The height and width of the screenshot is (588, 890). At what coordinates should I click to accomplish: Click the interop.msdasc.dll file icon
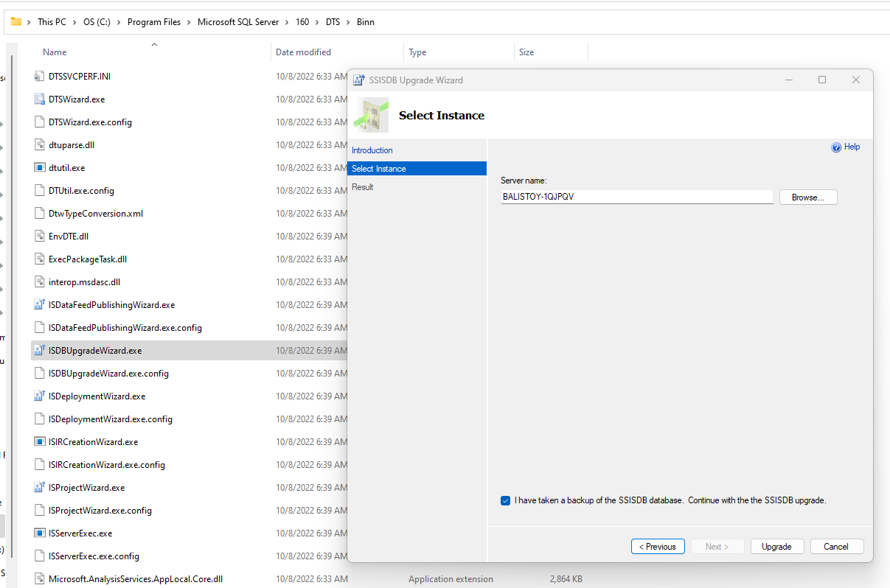coord(40,281)
